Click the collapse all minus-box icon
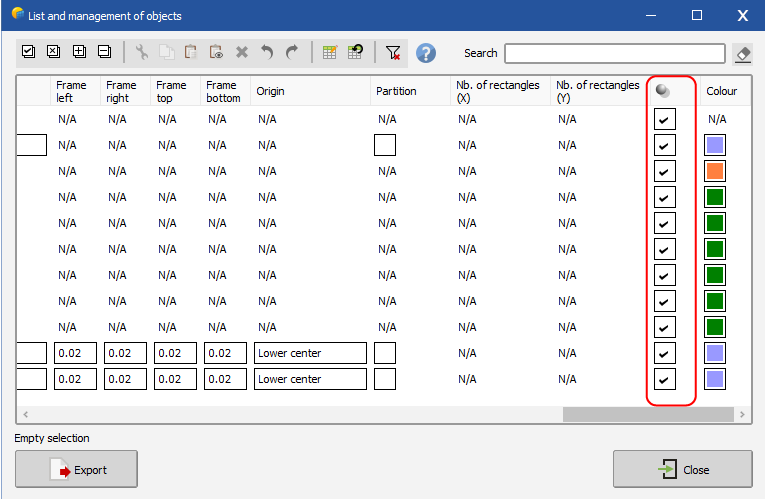The image size is (765, 499). [x=104, y=51]
